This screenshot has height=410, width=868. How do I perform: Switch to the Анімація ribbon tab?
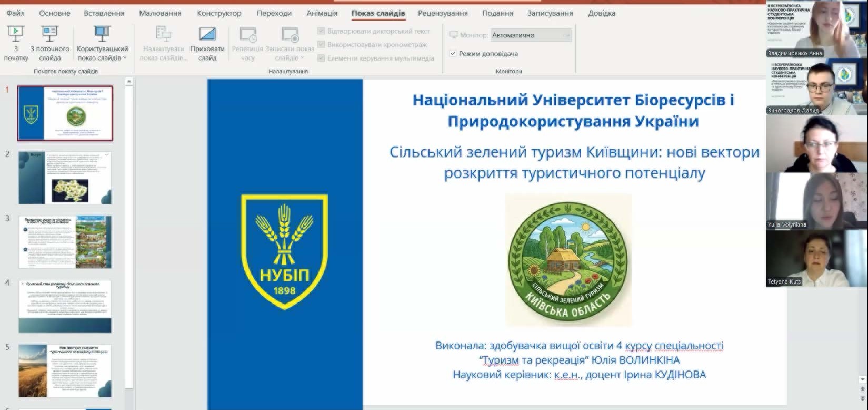click(322, 13)
